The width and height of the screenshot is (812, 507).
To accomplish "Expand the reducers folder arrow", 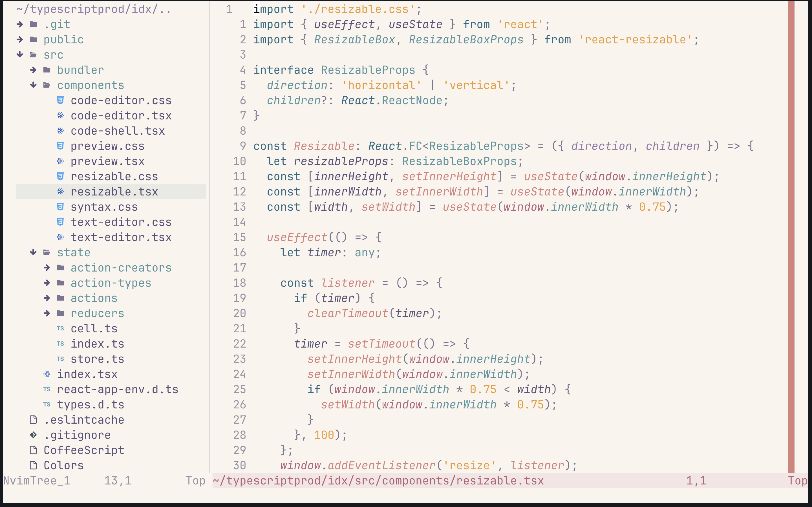I will coord(47,313).
